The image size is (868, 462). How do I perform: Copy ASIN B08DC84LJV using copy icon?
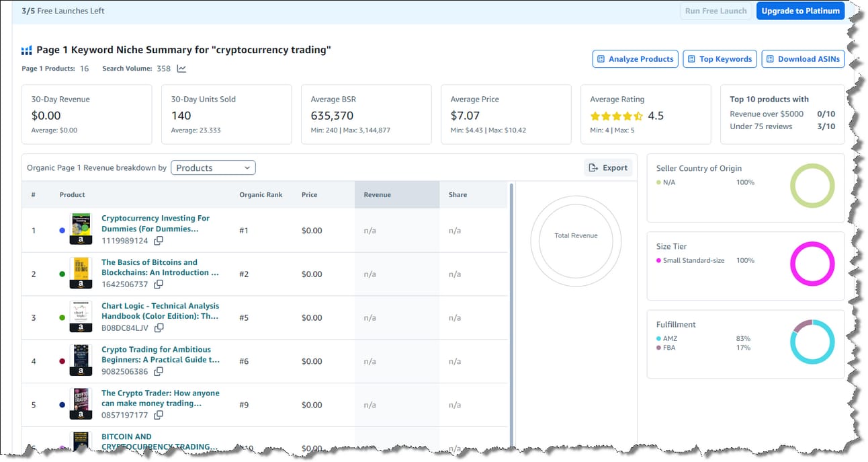point(159,328)
